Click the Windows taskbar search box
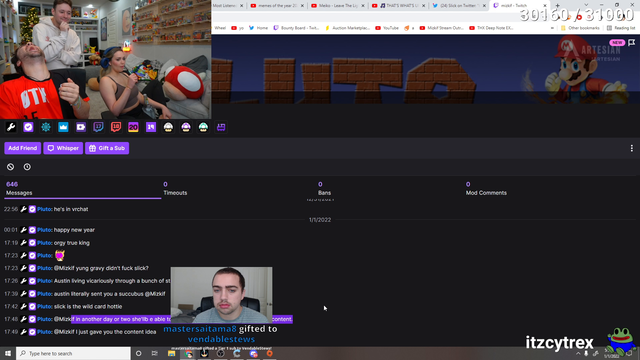 pos(73,353)
